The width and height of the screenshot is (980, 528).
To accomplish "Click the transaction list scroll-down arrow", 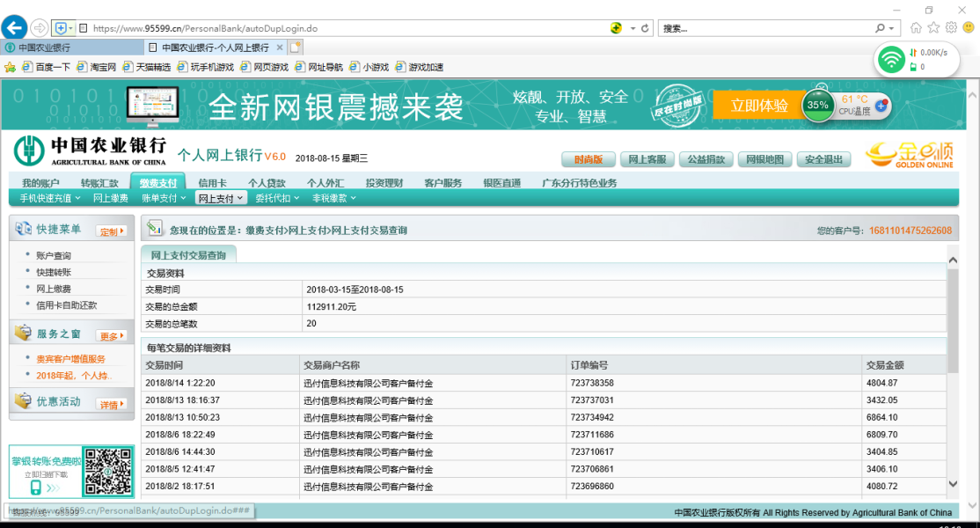I will tap(953, 484).
